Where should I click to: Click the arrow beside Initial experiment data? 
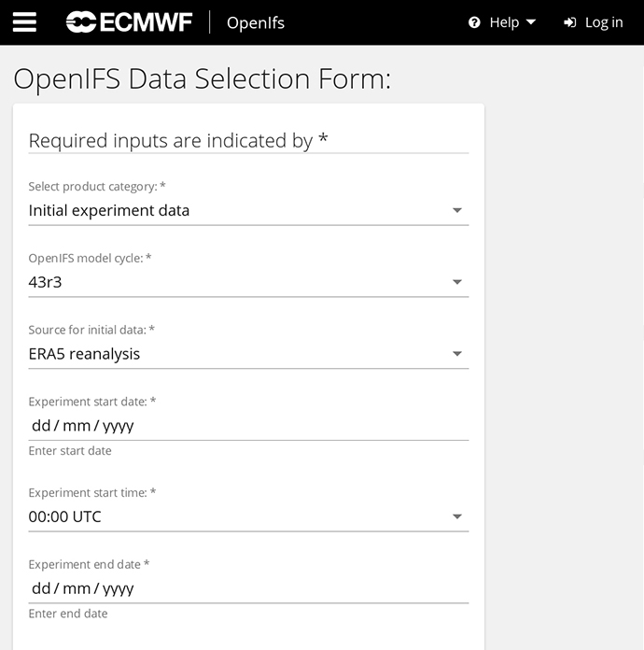(457, 210)
